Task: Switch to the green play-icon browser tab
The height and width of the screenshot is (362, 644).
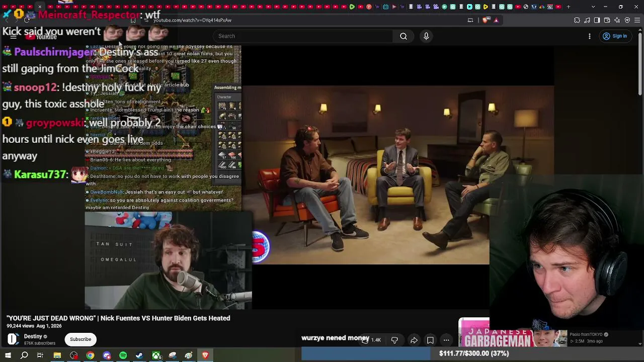Action: [352, 7]
